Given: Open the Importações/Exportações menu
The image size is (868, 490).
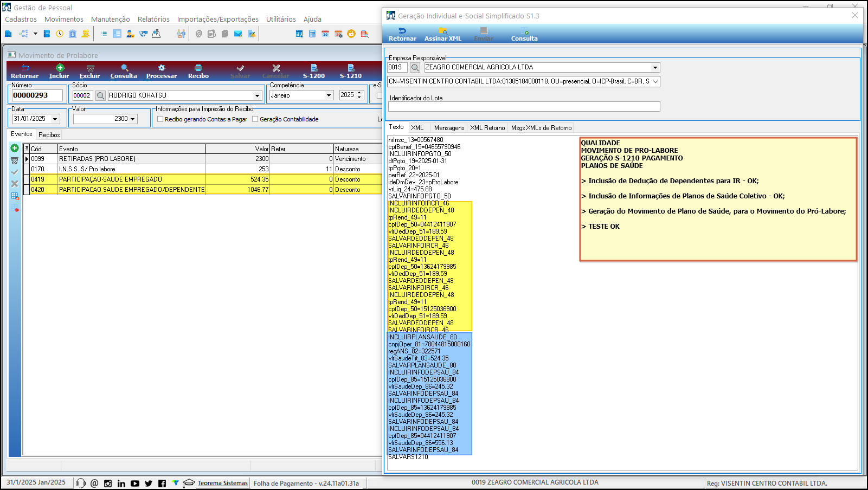Looking at the screenshot, I should point(218,19).
